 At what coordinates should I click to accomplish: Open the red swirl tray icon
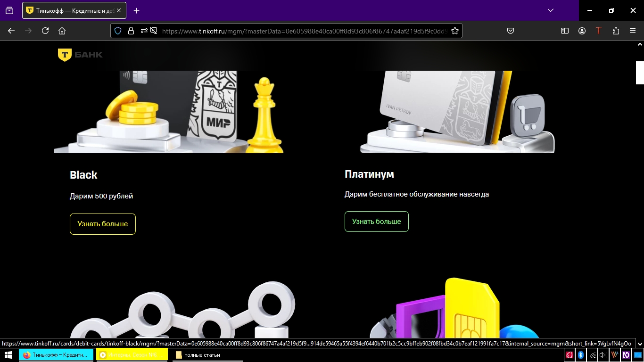[570, 355]
